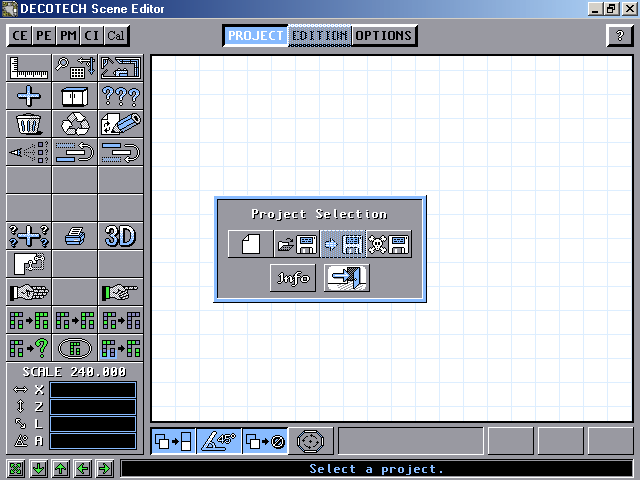This screenshot has height=480, width=640.
Task: Click the trash bin delete icon
Action: point(29,124)
